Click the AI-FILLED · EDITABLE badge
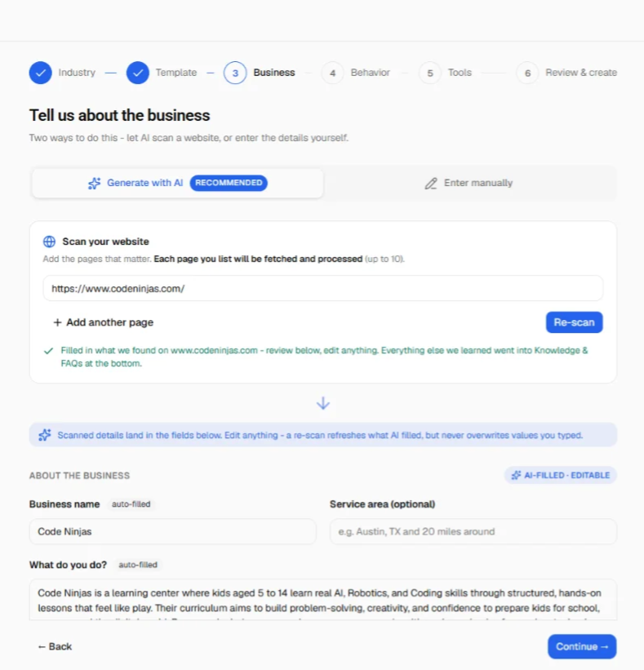Image resolution: width=644 pixels, height=670 pixels. [561, 475]
